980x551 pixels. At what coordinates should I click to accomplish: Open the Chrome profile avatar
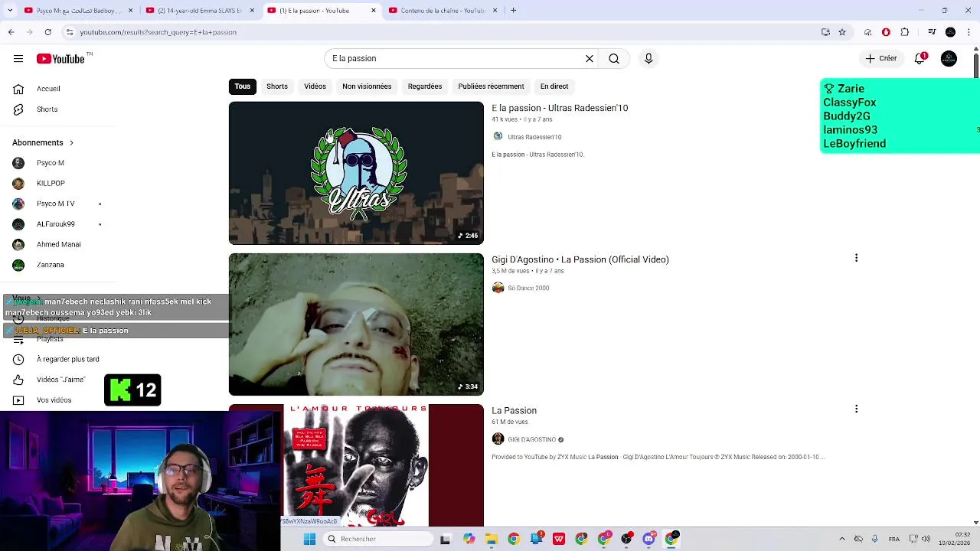click(x=950, y=32)
